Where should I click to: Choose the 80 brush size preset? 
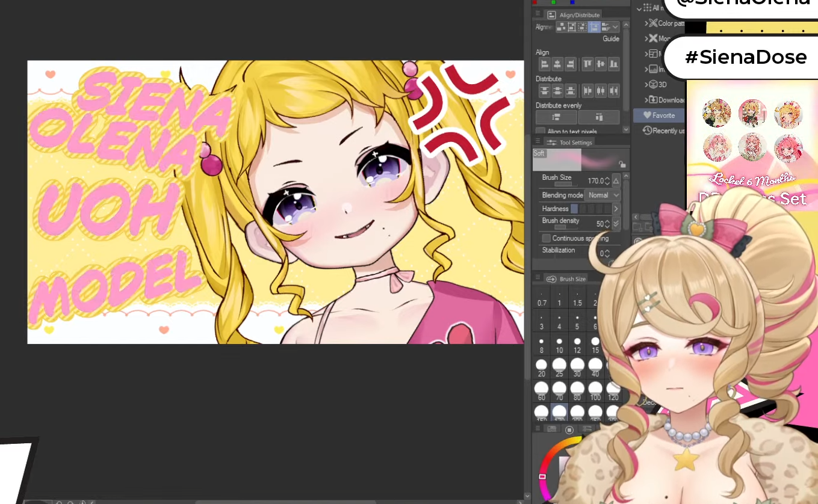point(577,392)
